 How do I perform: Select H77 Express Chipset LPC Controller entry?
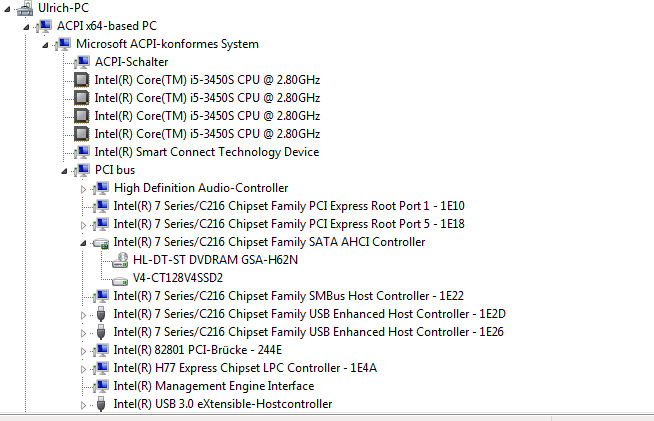[x=245, y=368]
